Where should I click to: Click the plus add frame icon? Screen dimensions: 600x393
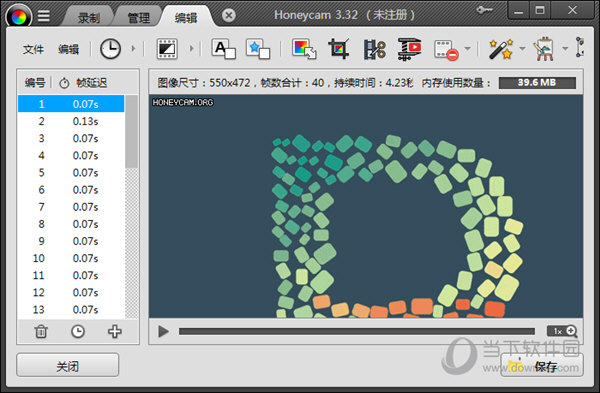pos(114,331)
